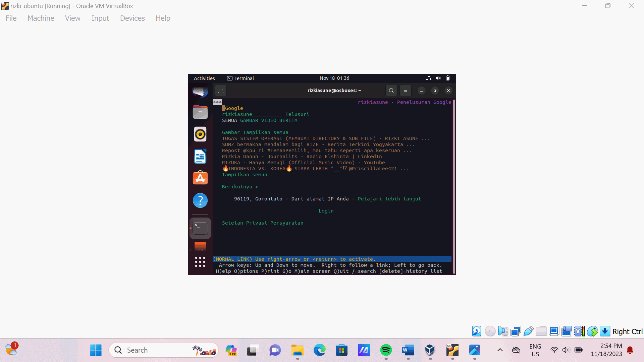The height and width of the screenshot is (362, 644).
Task: Click the Ubuntu network status icon
Action: [429, 78]
